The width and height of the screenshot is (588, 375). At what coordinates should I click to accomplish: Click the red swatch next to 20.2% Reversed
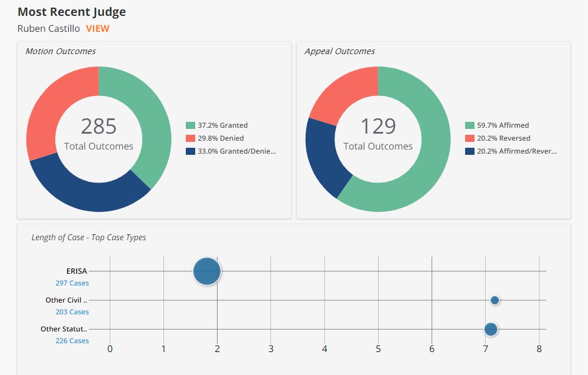470,138
